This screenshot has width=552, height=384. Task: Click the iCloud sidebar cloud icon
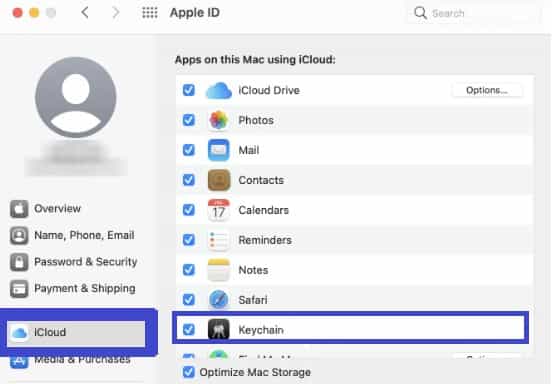coord(19,332)
